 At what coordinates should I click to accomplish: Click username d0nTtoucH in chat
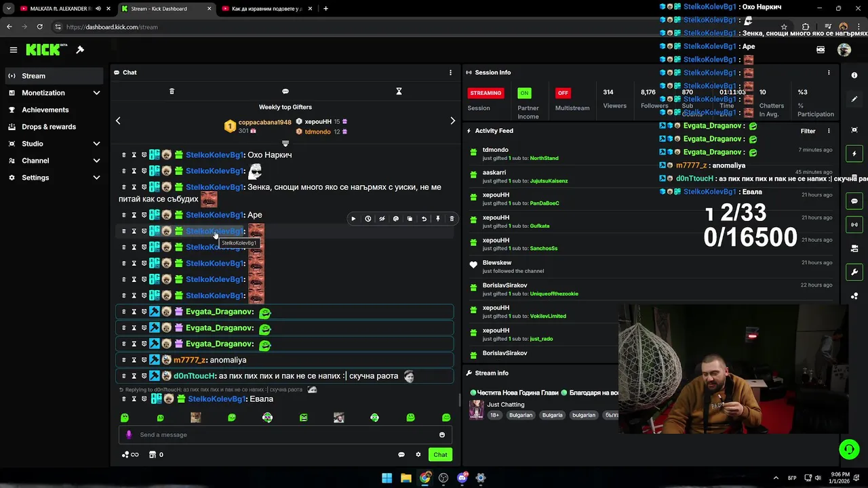(195, 376)
